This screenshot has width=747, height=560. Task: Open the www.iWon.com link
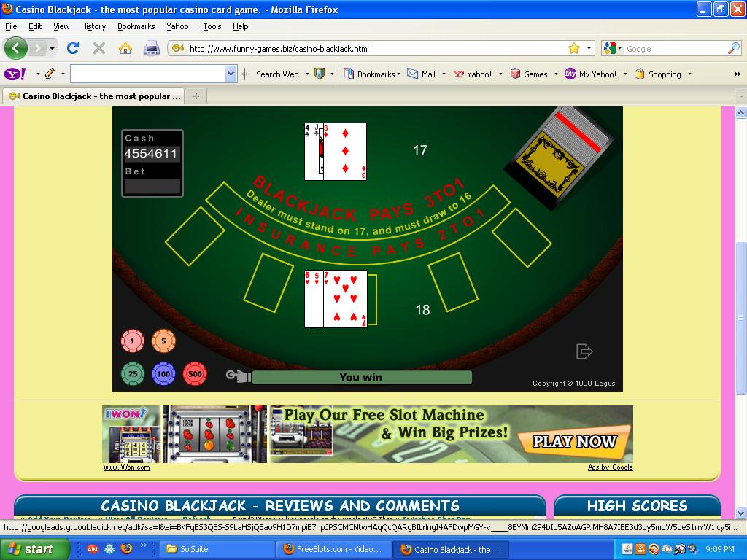click(127, 467)
